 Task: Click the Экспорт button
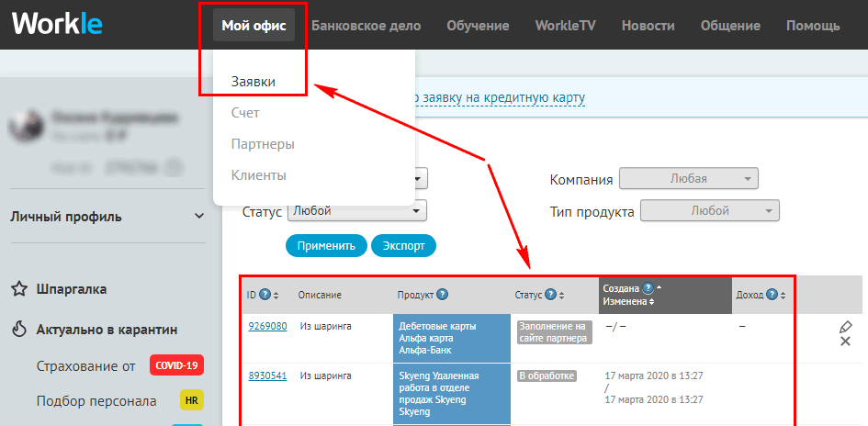pos(403,246)
